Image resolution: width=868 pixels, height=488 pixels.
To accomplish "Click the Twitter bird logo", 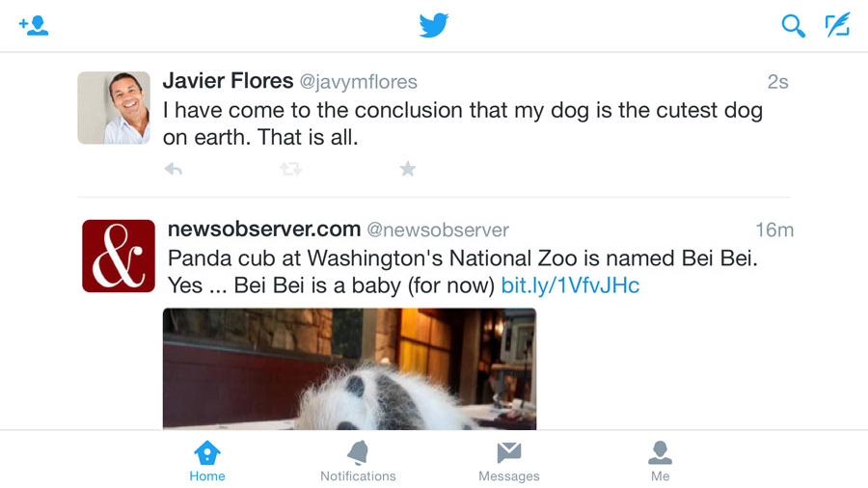I will pyautogui.click(x=434, y=26).
